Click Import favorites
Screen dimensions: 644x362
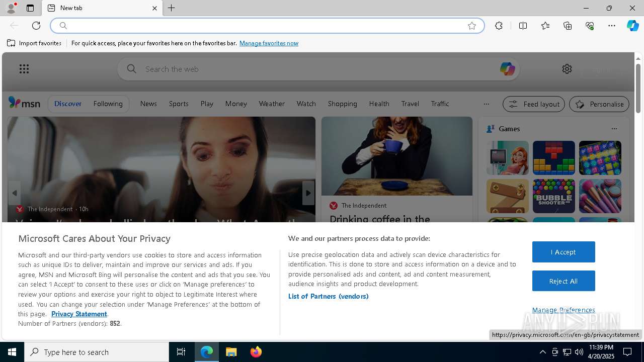pyautogui.click(x=34, y=43)
